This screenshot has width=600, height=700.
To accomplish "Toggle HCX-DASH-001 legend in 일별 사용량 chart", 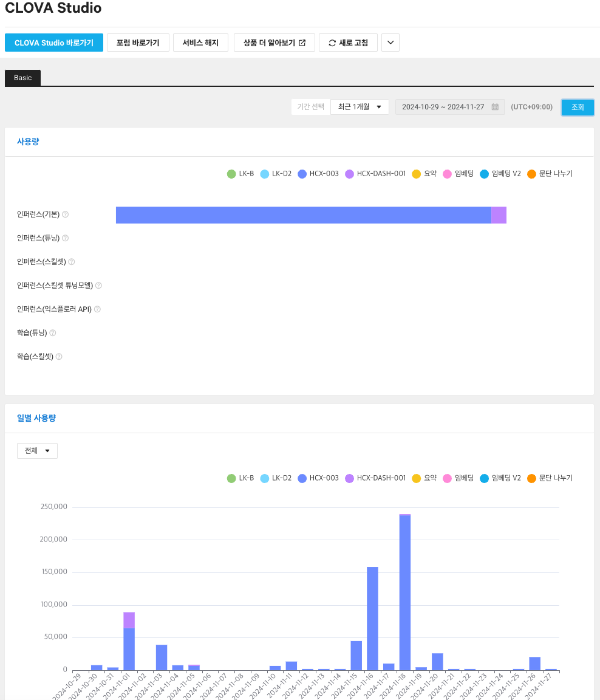I will click(x=375, y=478).
